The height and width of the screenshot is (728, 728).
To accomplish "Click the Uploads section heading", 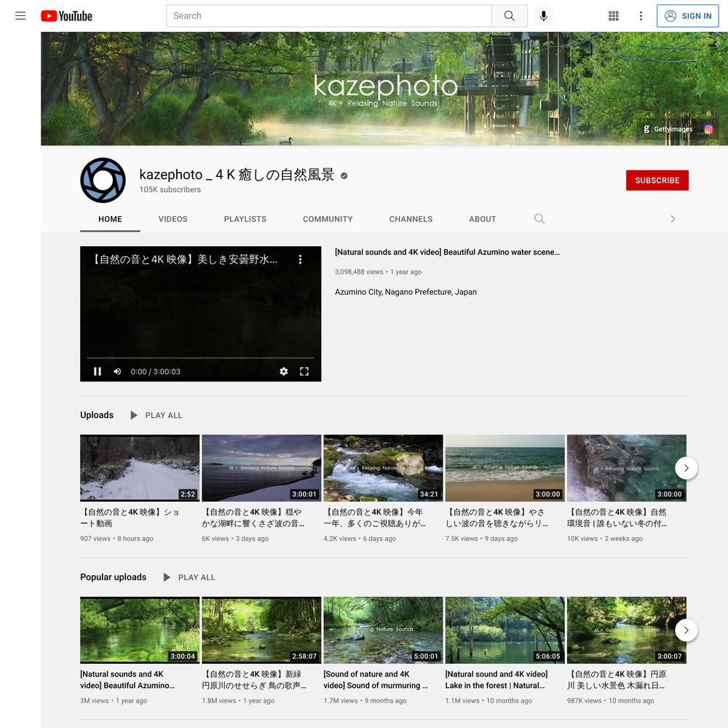I will pos(97,415).
